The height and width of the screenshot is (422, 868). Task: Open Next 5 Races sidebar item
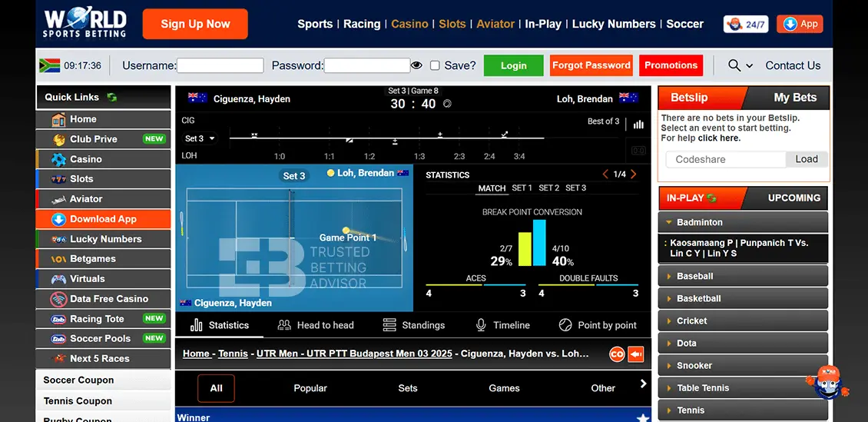pos(103,358)
